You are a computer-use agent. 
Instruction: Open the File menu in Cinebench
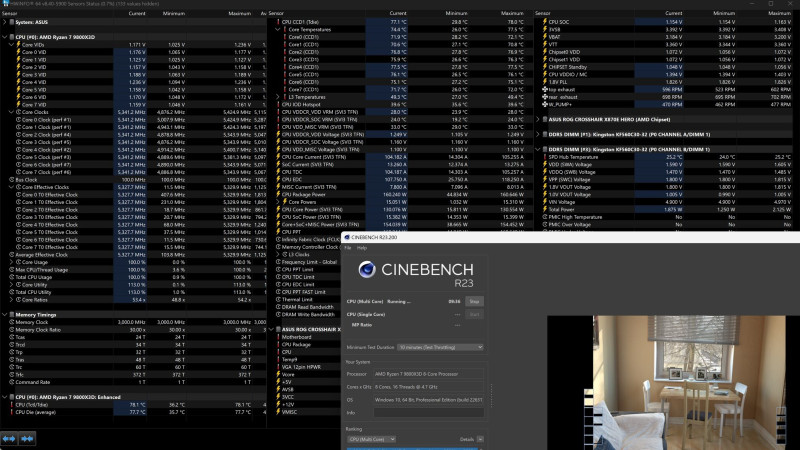[x=348, y=248]
